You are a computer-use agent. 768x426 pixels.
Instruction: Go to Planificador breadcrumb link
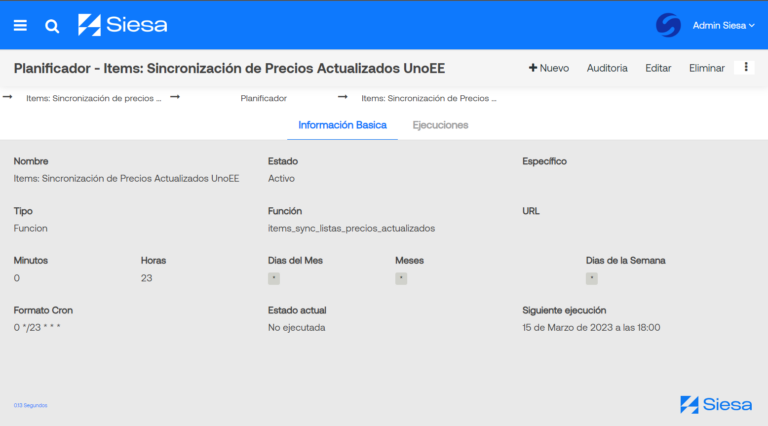click(x=263, y=99)
